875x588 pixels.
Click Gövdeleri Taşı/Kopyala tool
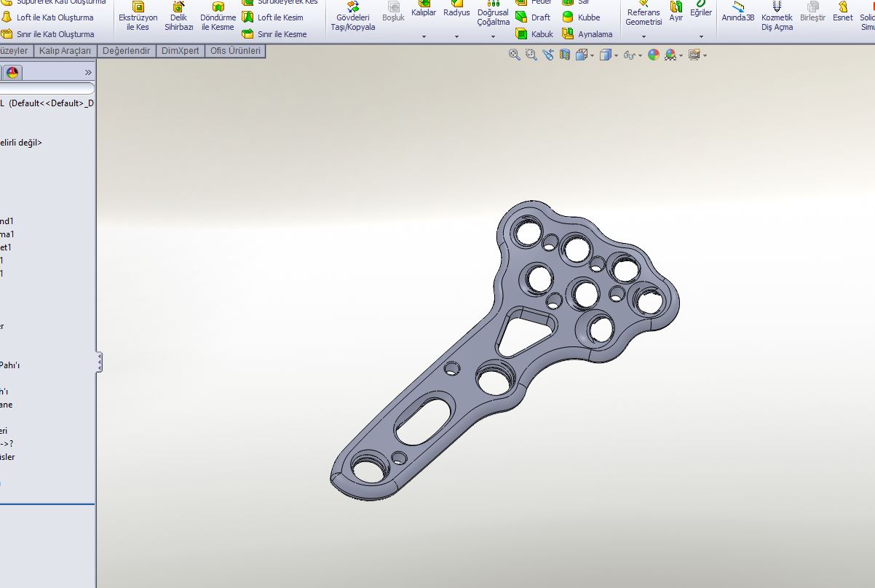click(x=353, y=17)
